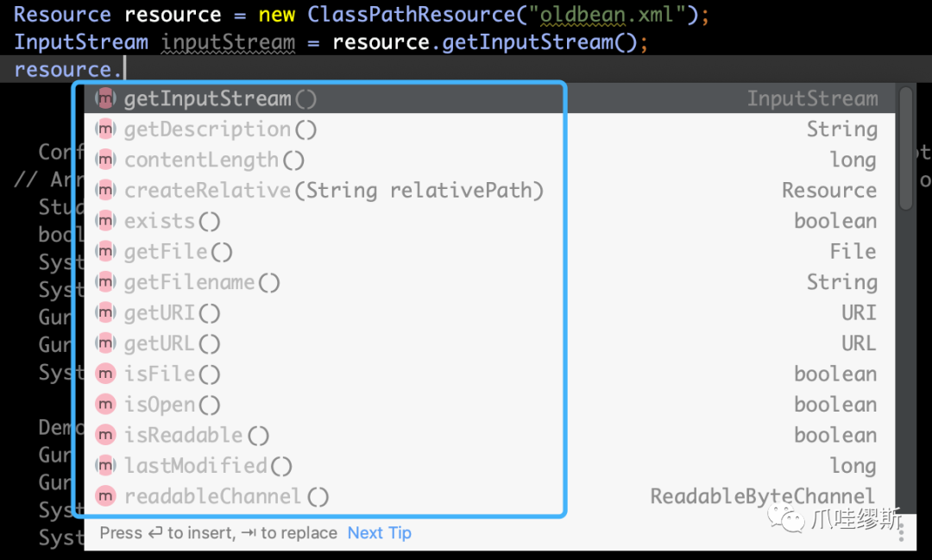
Task: Choose isFile() from the completion list
Action: tap(172, 374)
